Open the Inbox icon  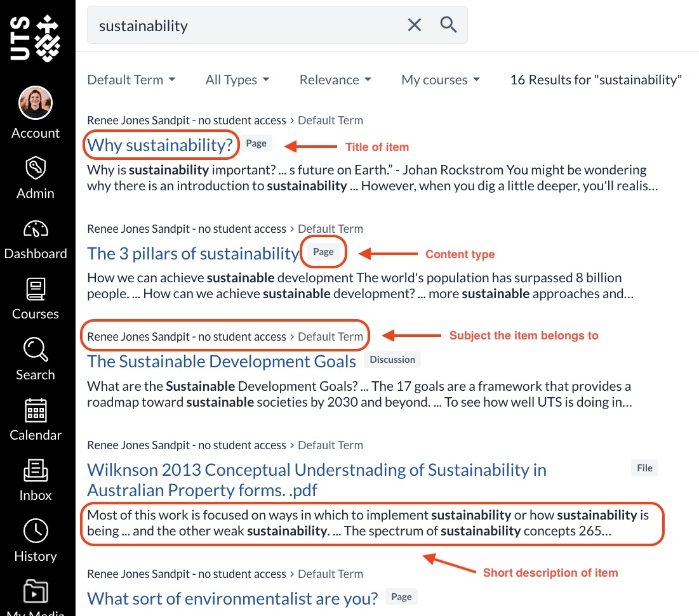click(36, 471)
